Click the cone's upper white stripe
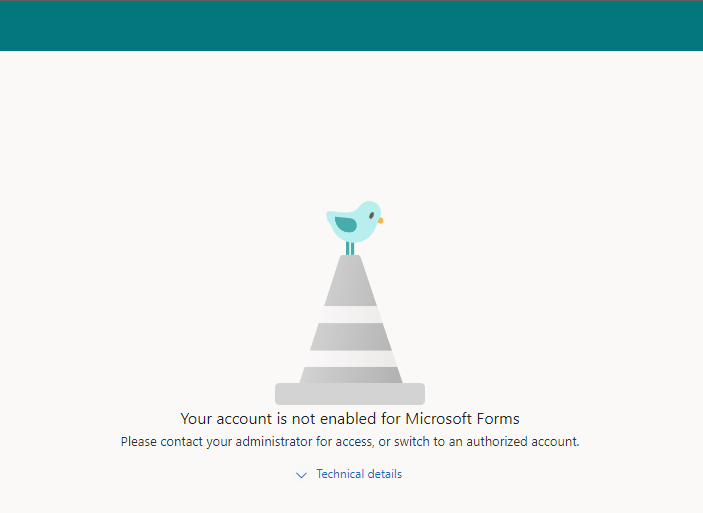Image resolution: width=703 pixels, height=513 pixels. point(350,314)
